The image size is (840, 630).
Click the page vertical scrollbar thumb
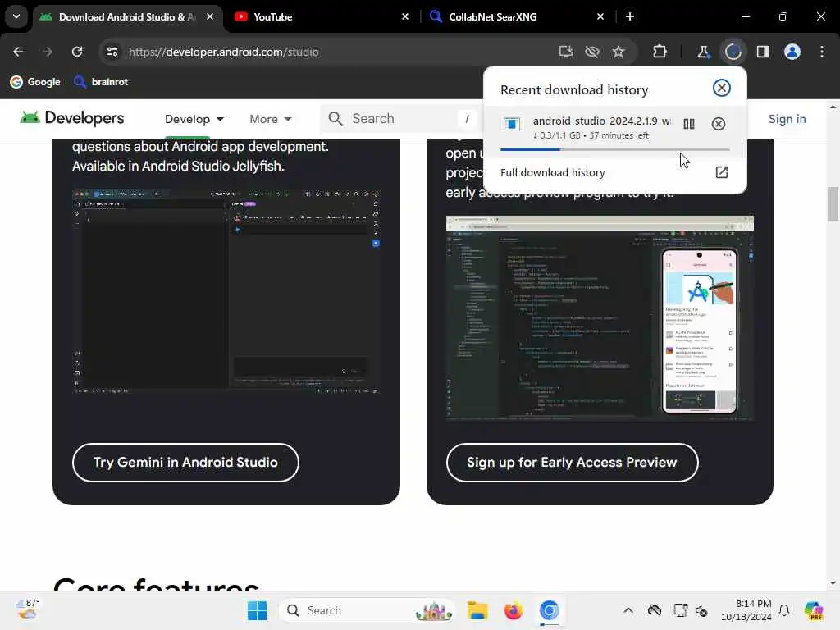[x=833, y=204]
